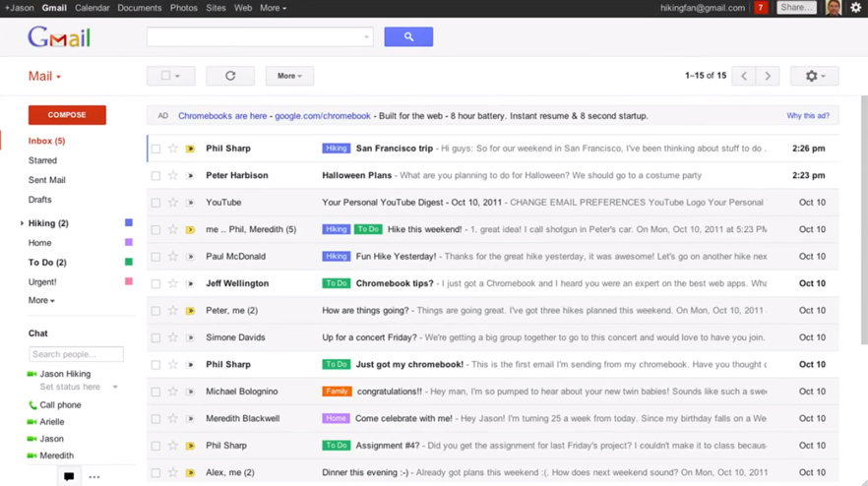Click blue color swatch for Hiking label
This screenshot has width=868, height=486.
pos(128,222)
